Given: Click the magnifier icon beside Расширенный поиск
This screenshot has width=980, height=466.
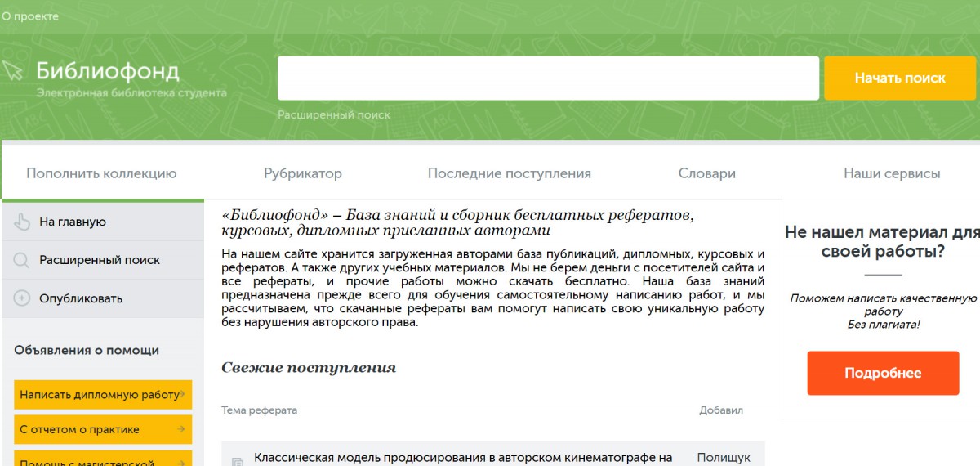Looking at the screenshot, I should [22, 260].
